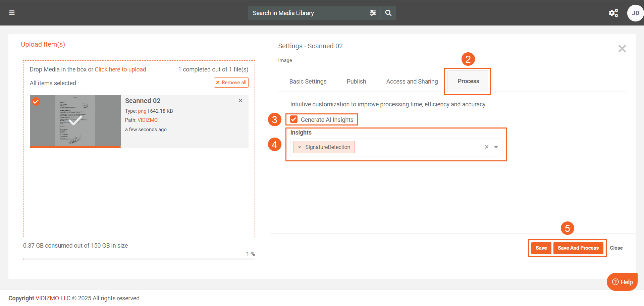Click the Remove all button
This screenshot has width=644, height=306.
[231, 83]
